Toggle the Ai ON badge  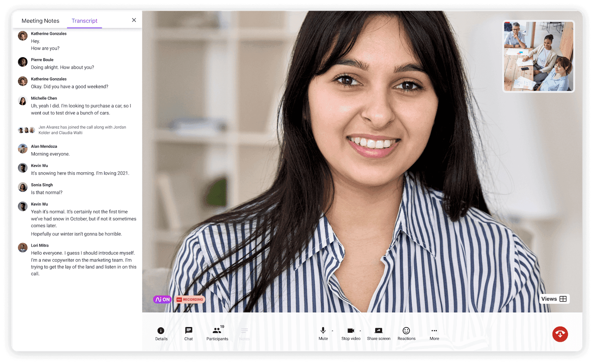point(162,299)
